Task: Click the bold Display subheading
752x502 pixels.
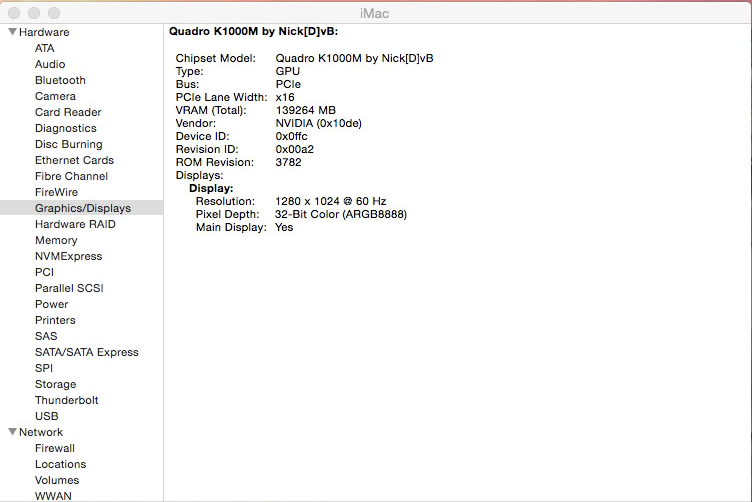Action: (211, 188)
